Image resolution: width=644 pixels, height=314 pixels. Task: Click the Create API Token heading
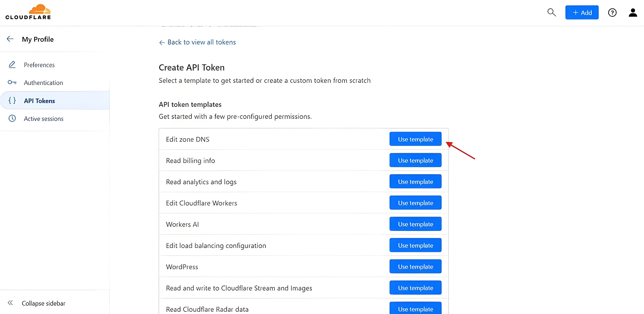click(x=192, y=68)
